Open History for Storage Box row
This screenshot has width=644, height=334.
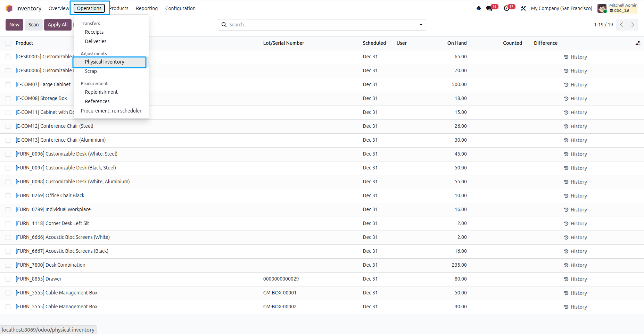(575, 99)
